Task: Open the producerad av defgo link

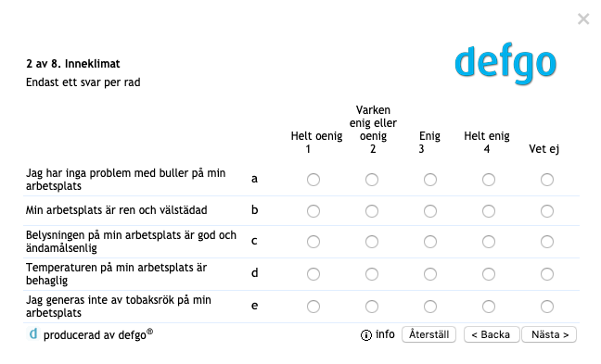Action: (x=98, y=335)
